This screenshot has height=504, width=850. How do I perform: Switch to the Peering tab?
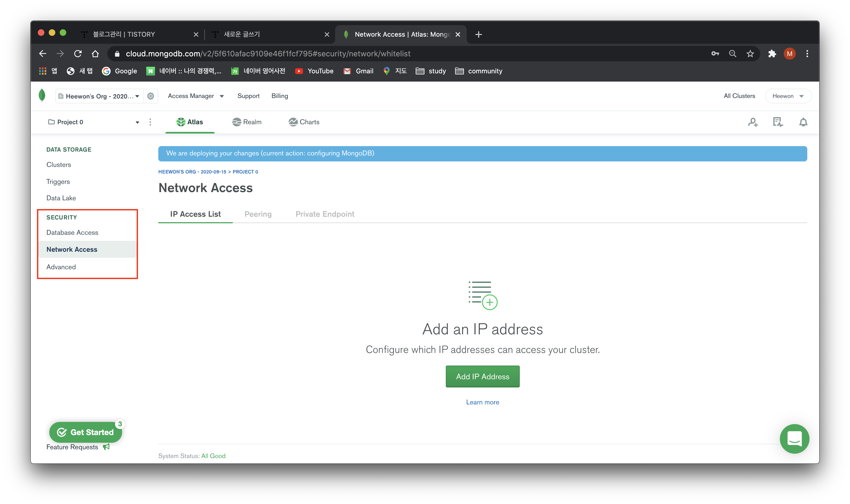258,214
